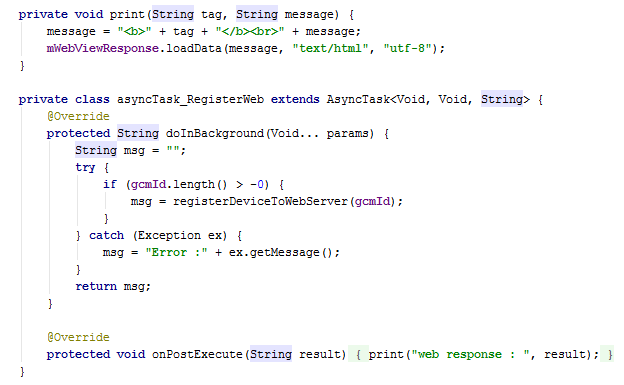The height and width of the screenshot is (385, 624).
Task: Expand the folded closing brace of onPostExecute
Action: [x=607, y=354]
